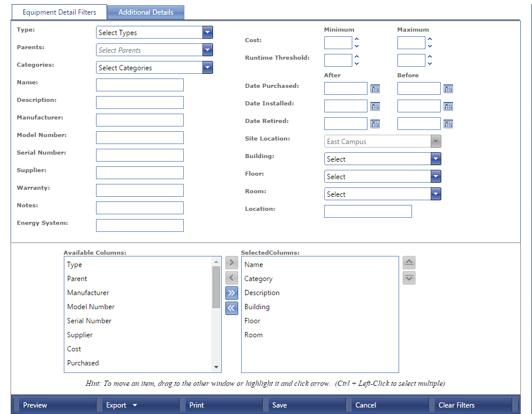Screen dimensions: 532x414
Task: Open the calendar picker for Date Purchased Before
Action: (448, 88)
